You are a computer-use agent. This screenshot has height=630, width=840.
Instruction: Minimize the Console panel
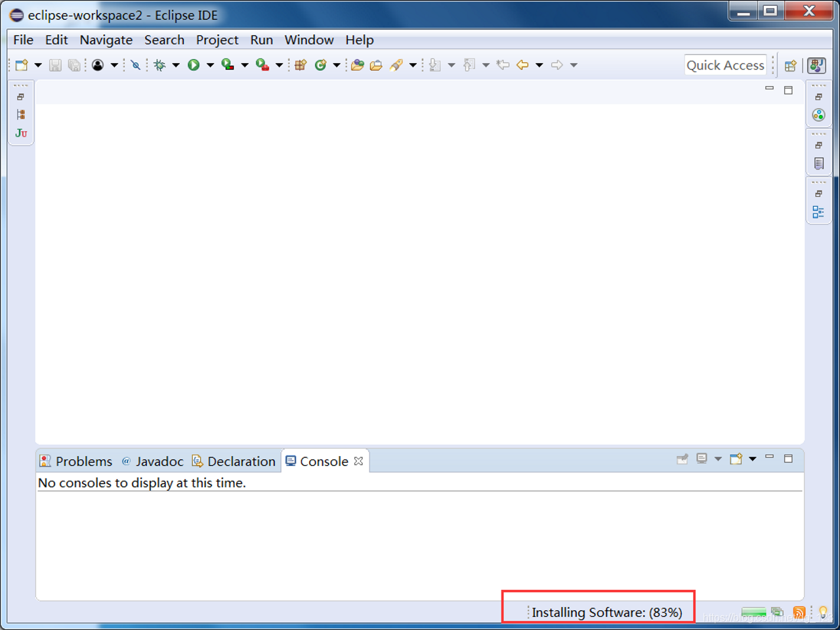point(770,457)
